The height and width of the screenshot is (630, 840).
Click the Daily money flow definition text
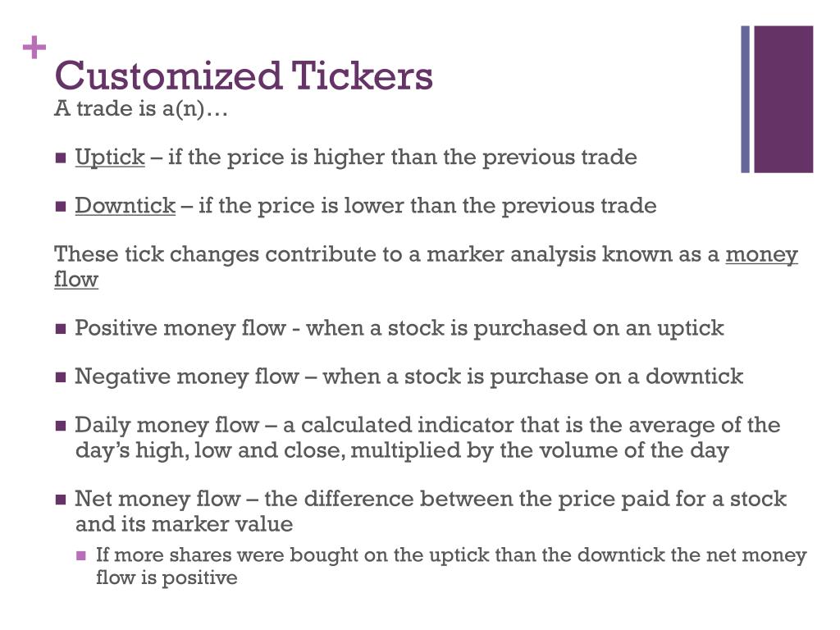click(427, 438)
